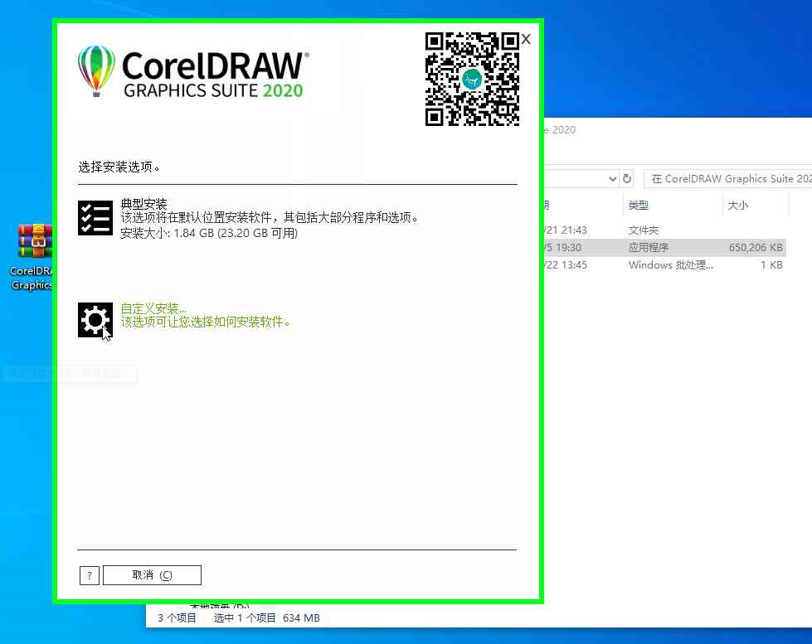Select the 应用程序 row sized 650,206 KB
This screenshot has width=812, height=644.
point(664,248)
